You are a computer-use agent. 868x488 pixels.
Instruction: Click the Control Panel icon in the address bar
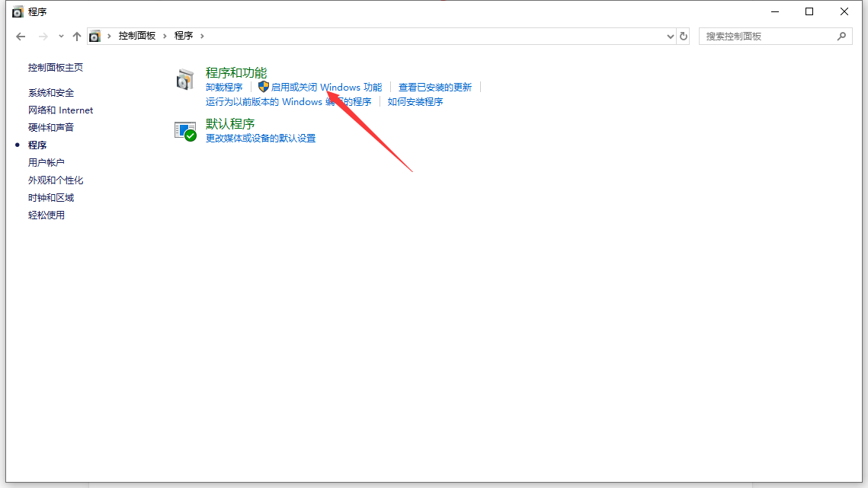coord(94,37)
